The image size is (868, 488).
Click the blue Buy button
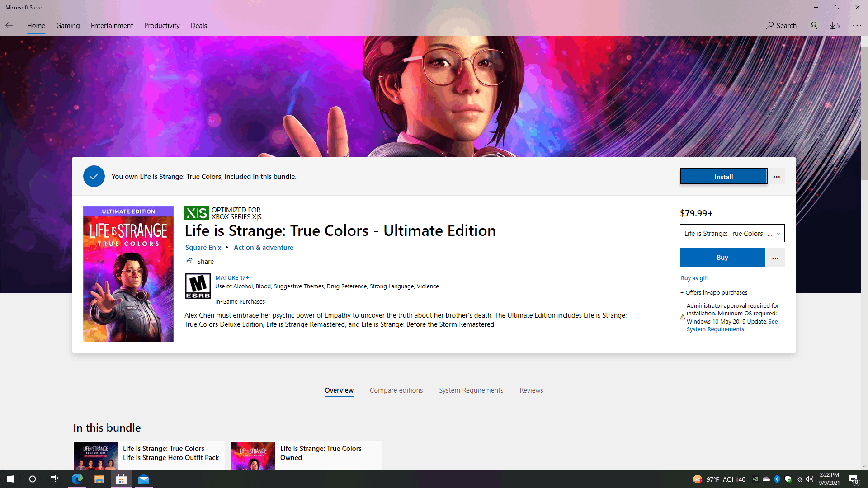click(x=722, y=258)
